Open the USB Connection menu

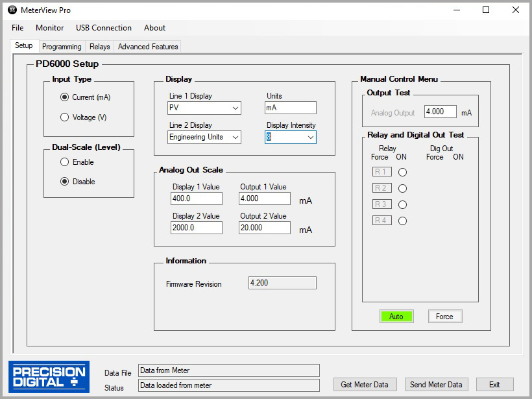[x=104, y=28]
